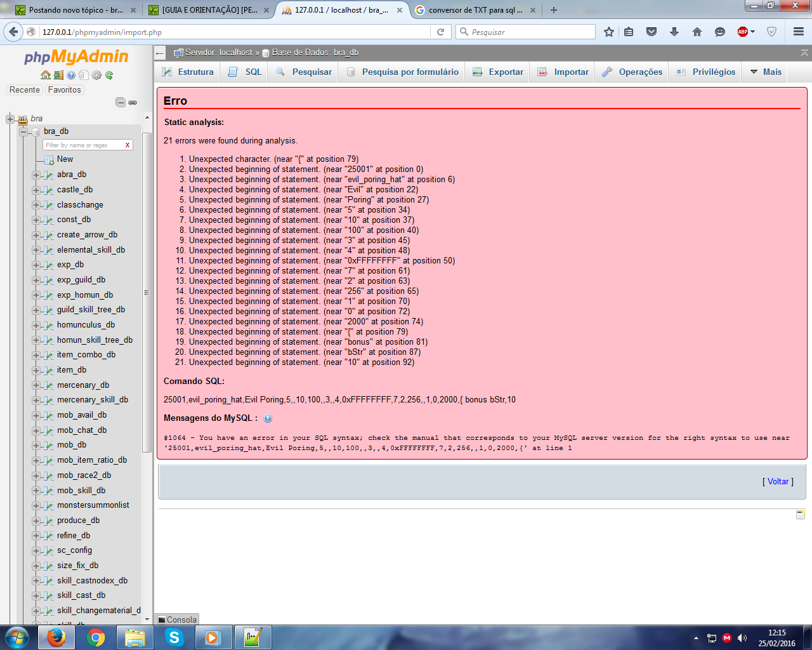Open the Pesquisa por formulário tab
812x650 pixels.
click(403, 72)
